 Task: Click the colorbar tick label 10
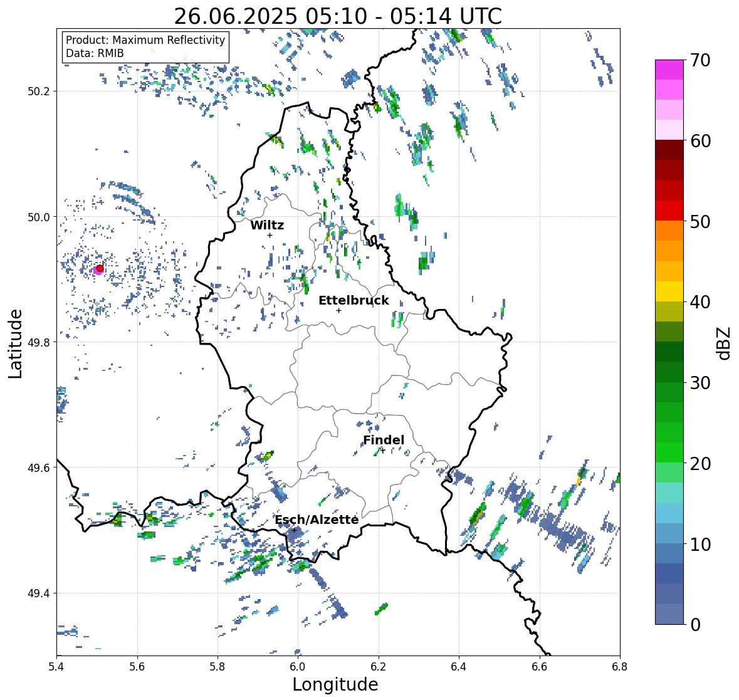click(700, 544)
